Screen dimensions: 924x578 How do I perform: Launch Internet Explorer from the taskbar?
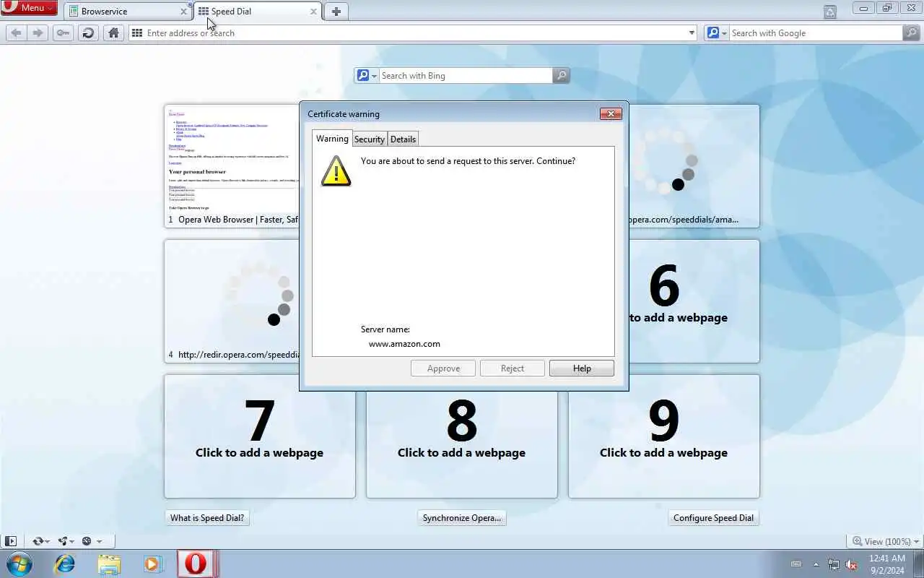click(x=65, y=564)
